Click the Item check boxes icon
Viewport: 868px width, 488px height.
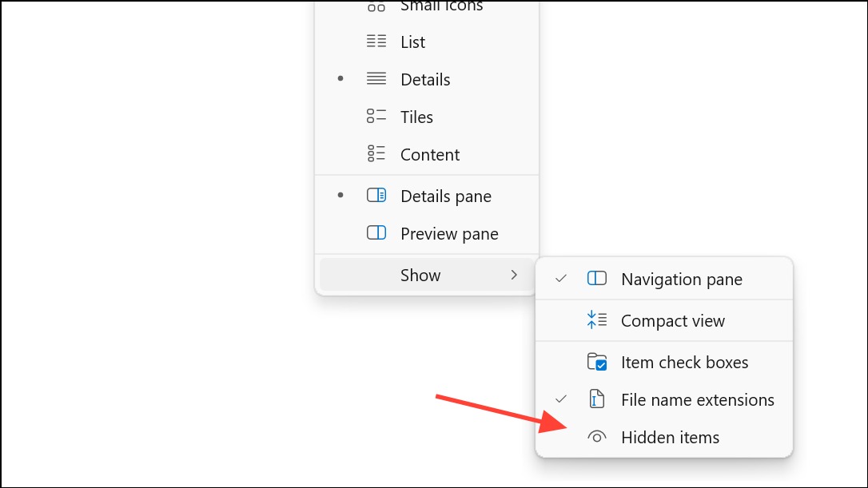(x=597, y=362)
